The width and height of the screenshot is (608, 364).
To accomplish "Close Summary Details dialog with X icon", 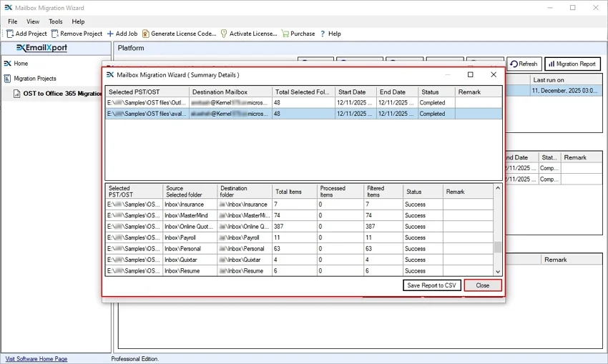I will click(x=494, y=75).
